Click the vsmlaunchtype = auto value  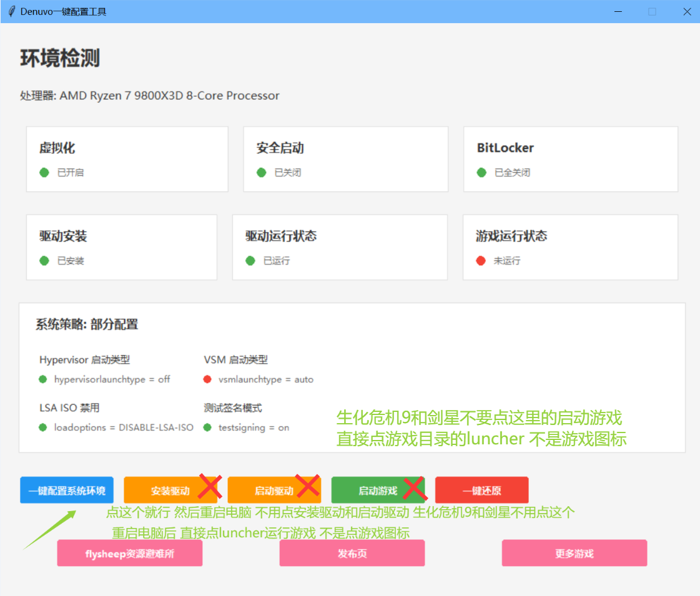pyautogui.click(x=266, y=379)
